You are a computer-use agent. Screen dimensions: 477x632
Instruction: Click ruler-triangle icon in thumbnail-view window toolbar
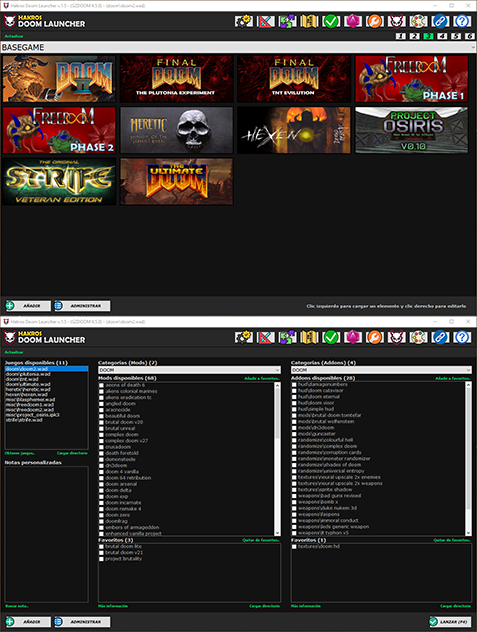point(266,21)
